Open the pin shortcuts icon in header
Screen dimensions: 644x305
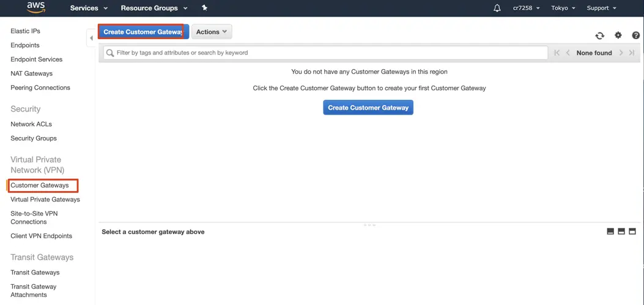tap(204, 8)
